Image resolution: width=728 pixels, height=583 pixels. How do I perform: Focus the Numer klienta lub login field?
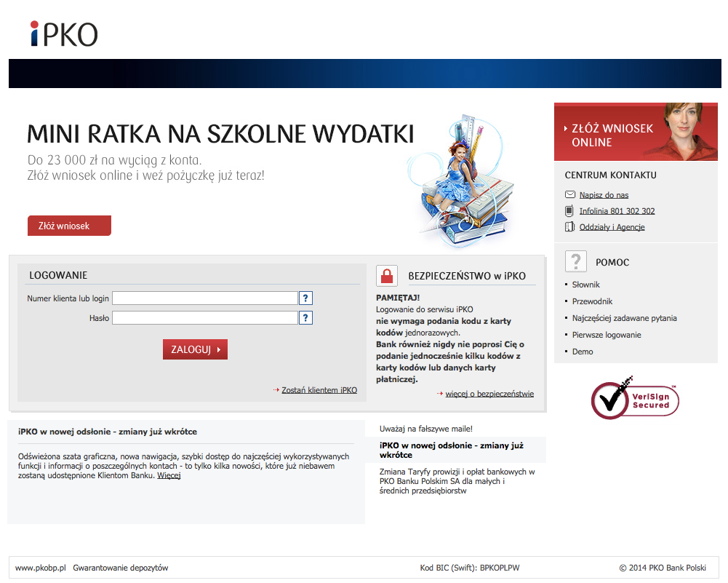(205, 298)
